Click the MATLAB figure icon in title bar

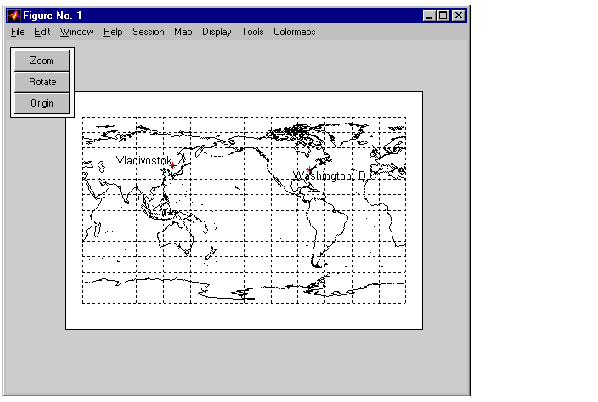14,16
